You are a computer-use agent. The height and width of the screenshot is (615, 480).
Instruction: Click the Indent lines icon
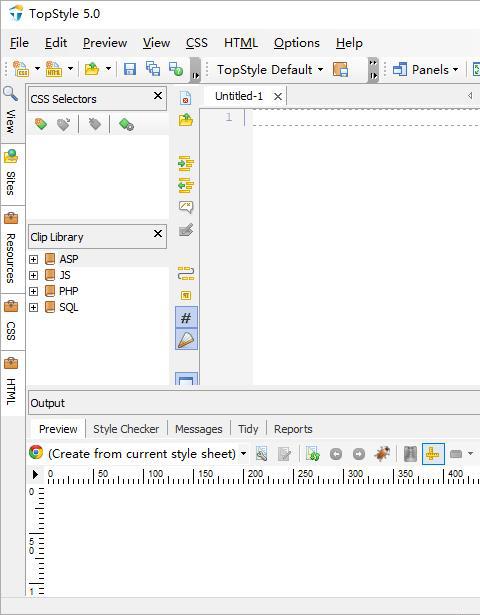coord(185,163)
